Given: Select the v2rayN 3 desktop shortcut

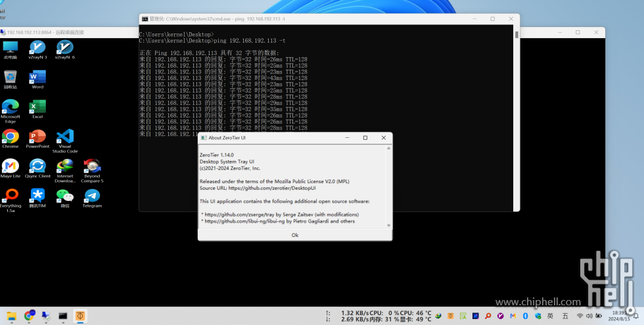Looking at the screenshot, I should 37,50.
